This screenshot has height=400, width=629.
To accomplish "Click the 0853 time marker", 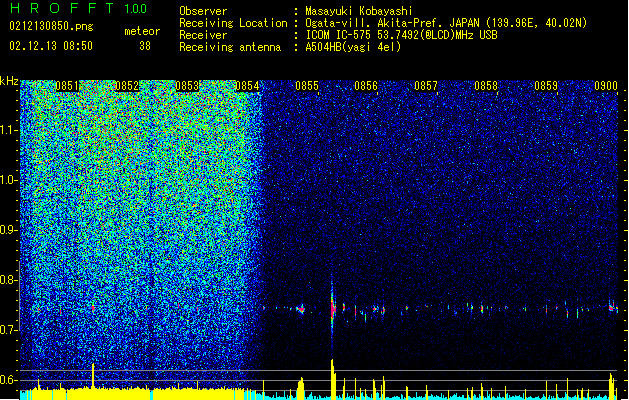I will [187, 86].
